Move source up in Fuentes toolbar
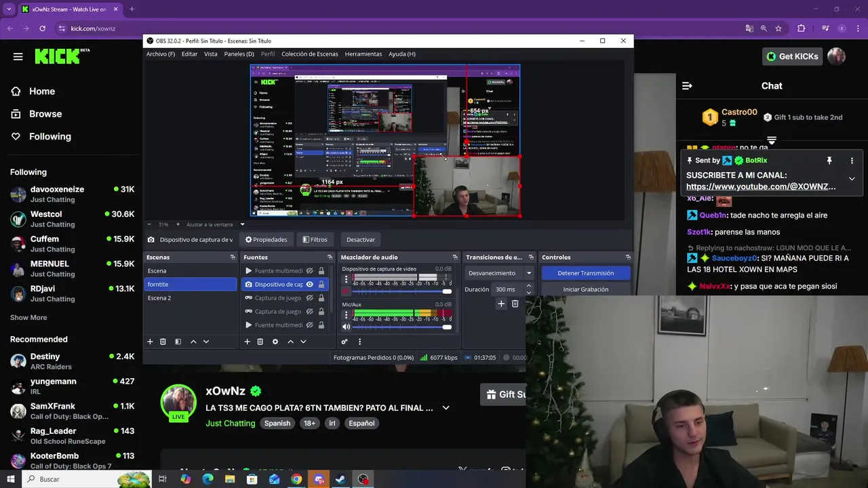Viewport: 868px width, 488px height. [x=290, y=342]
